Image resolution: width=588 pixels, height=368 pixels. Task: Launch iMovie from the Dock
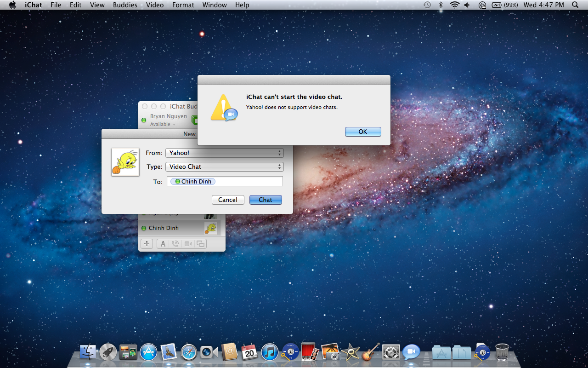tap(351, 352)
